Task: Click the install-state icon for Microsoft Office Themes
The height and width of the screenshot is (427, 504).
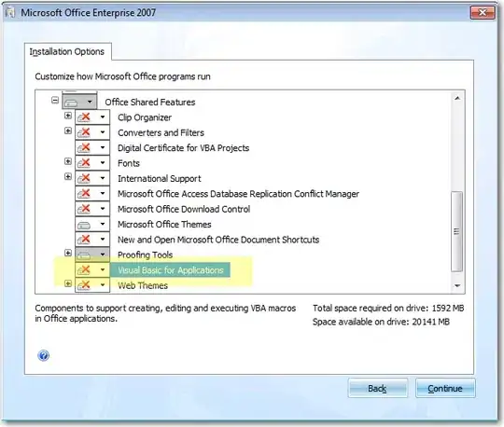Action: [84, 224]
